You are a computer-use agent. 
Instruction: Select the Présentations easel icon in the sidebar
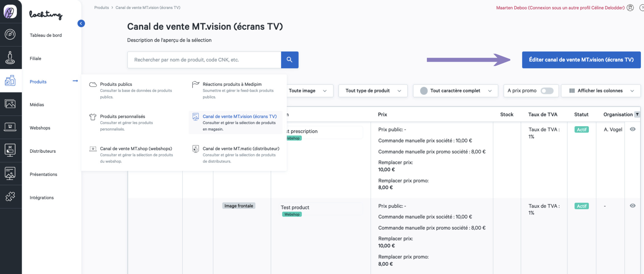[x=10, y=174]
